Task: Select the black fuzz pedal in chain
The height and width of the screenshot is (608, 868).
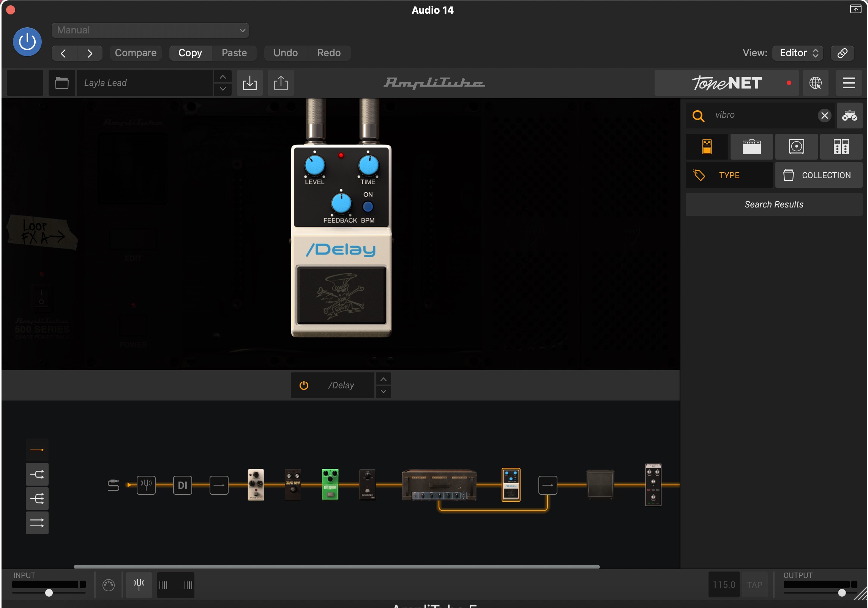Action: click(293, 485)
